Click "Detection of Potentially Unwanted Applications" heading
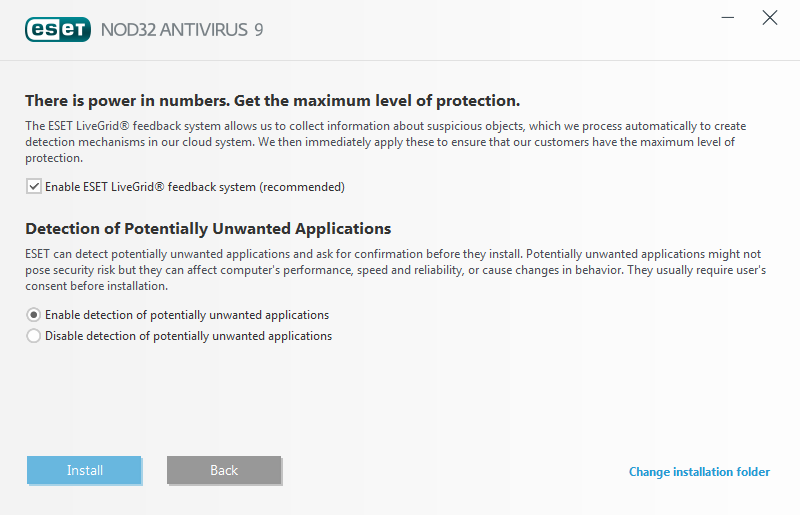This screenshot has width=800, height=515. click(x=208, y=229)
